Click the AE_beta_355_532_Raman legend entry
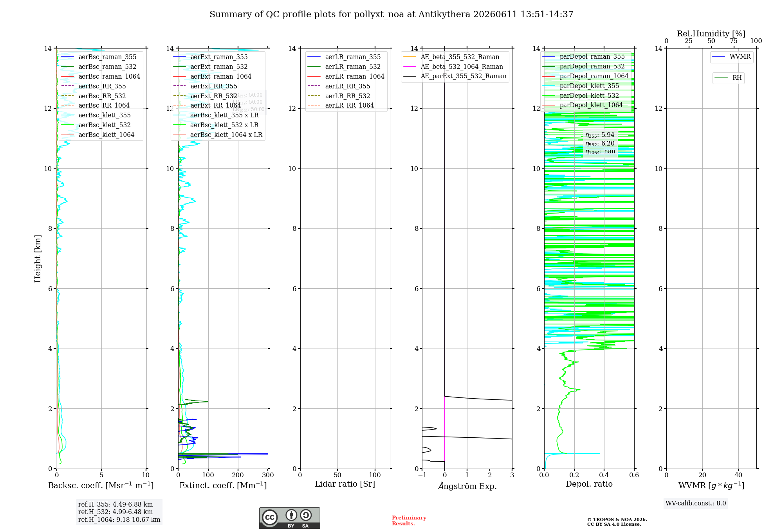The height and width of the screenshot is (532, 783). coord(451,57)
